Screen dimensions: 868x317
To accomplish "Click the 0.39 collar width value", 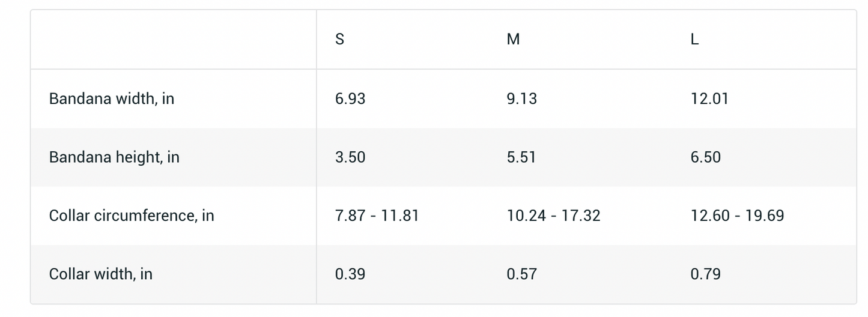I will (x=350, y=274).
